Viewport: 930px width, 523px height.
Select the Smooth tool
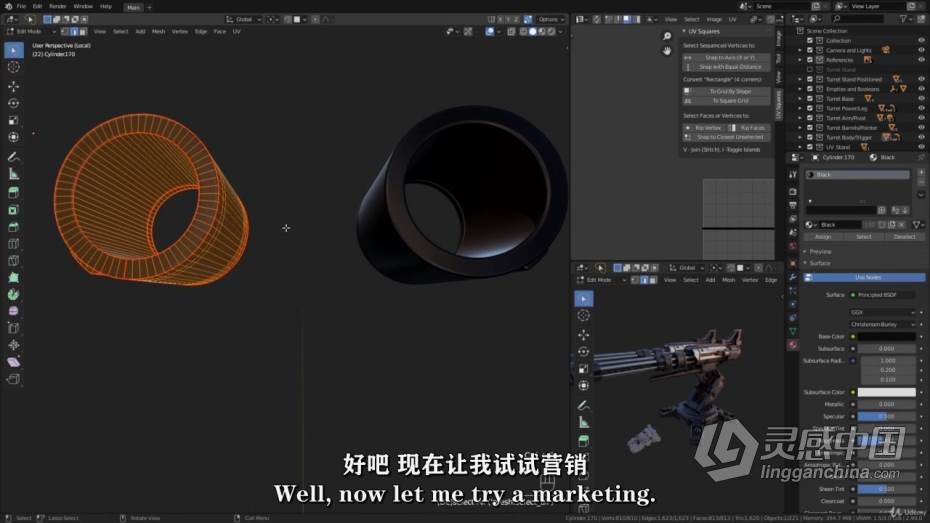tap(14, 311)
